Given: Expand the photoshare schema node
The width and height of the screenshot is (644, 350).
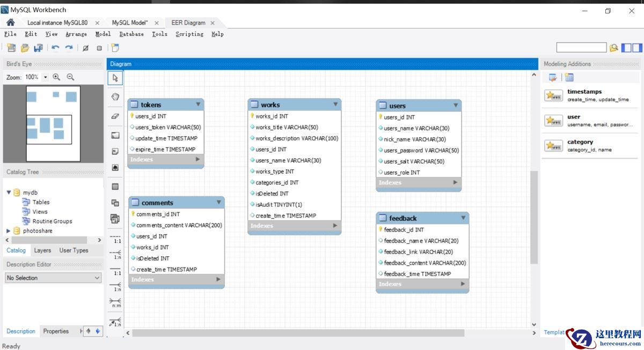Looking at the screenshot, I should (x=9, y=230).
